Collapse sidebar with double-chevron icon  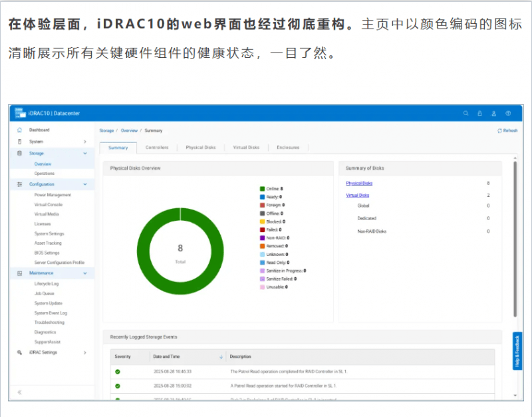pyautogui.click(x=19, y=392)
